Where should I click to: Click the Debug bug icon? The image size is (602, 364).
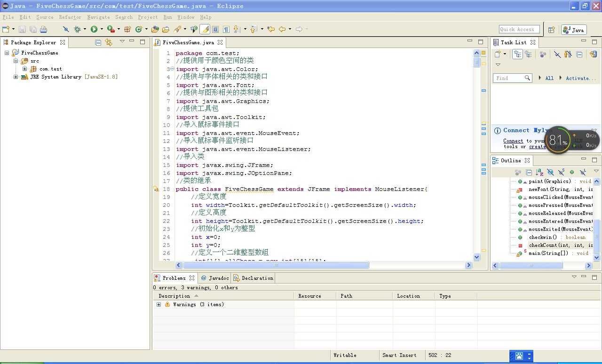77,29
